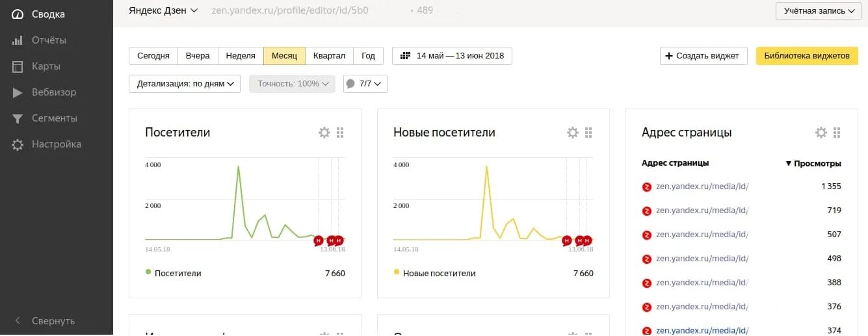Click the calendar grid icon
The height and width of the screenshot is (336, 868).
pyautogui.click(x=405, y=56)
